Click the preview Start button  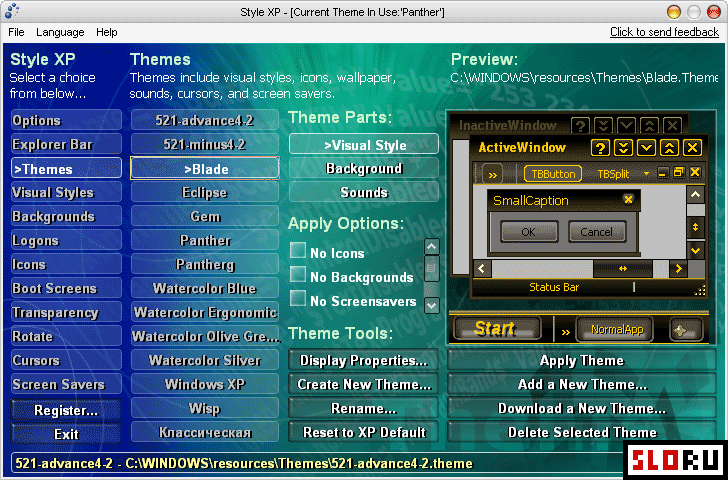497,329
